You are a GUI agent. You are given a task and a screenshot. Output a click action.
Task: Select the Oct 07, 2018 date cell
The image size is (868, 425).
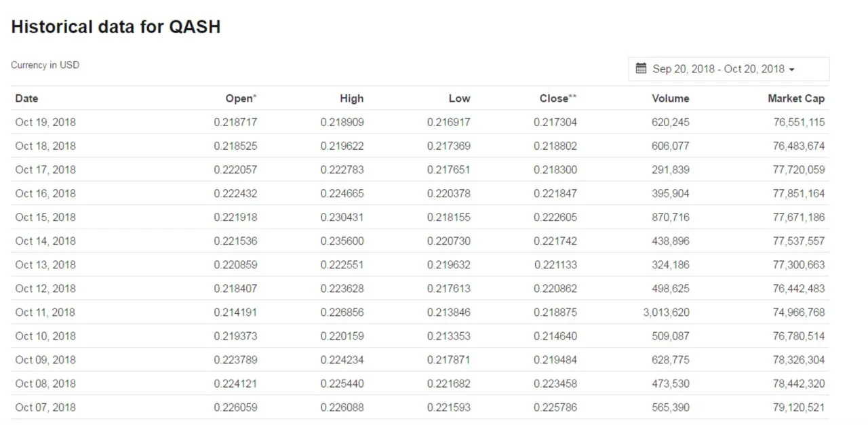click(45, 407)
